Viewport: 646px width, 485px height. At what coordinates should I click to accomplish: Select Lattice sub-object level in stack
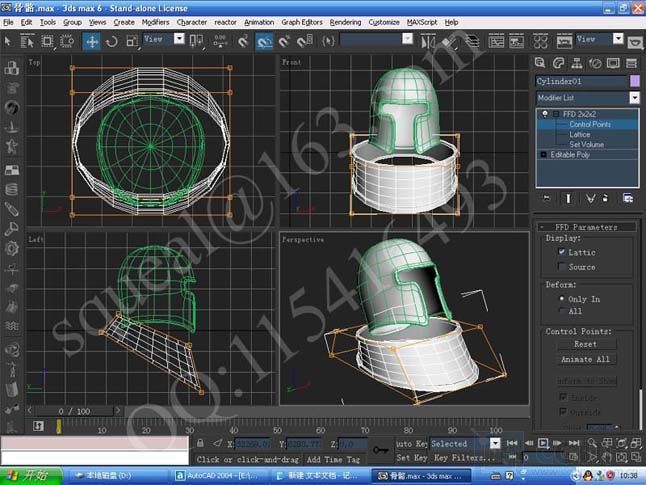click(x=579, y=134)
